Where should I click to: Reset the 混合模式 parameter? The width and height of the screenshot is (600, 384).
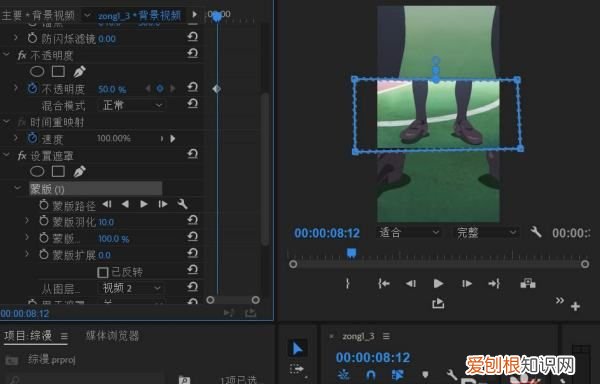tap(192, 104)
